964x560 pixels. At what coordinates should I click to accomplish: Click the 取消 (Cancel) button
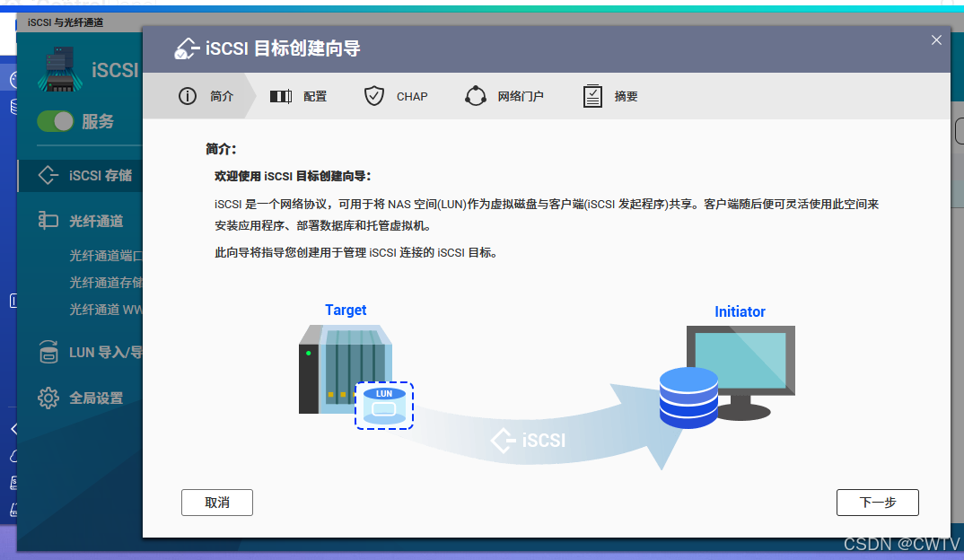(x=217, y=503)
